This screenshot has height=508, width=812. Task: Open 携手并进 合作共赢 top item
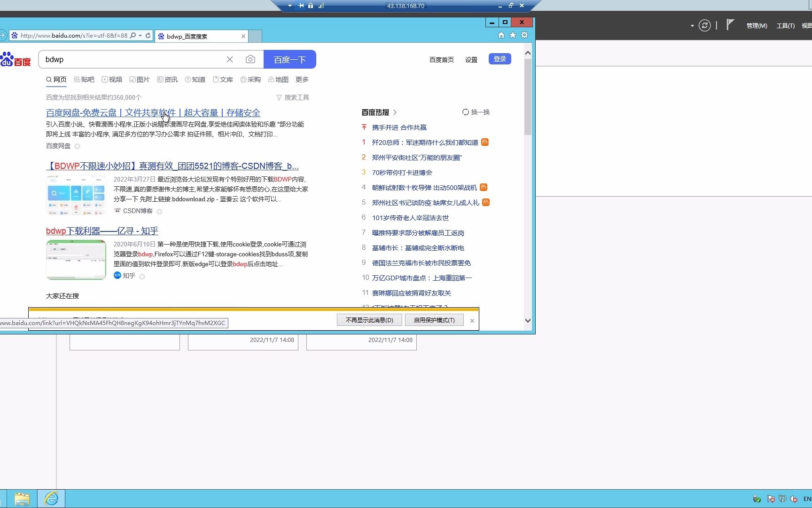click(x=399, y=127)
